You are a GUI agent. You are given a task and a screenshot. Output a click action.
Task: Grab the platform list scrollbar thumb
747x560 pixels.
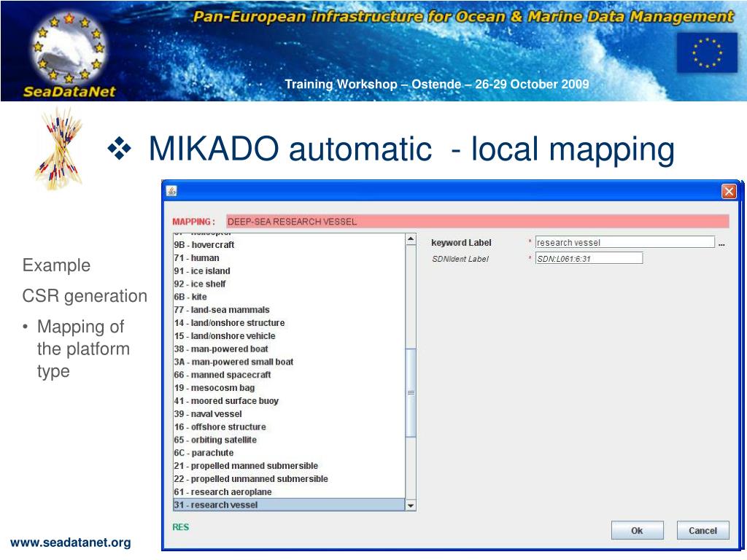[x=411, y=392]
